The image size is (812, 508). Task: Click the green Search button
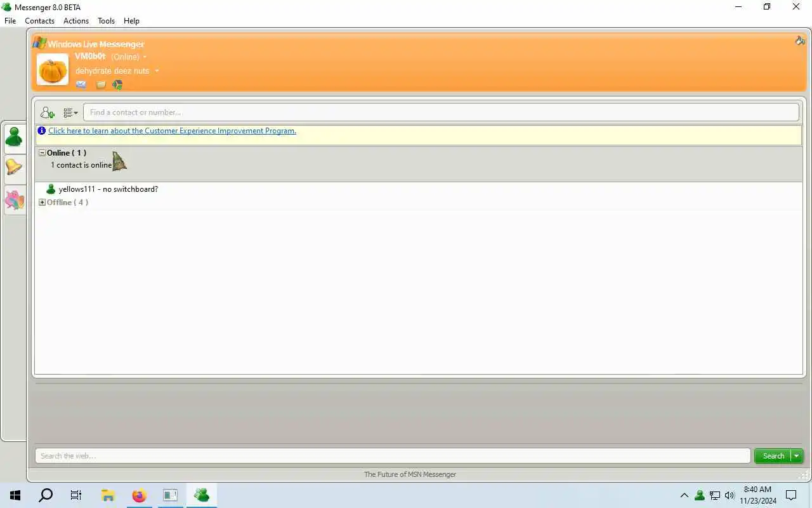(x=773, y=456)
